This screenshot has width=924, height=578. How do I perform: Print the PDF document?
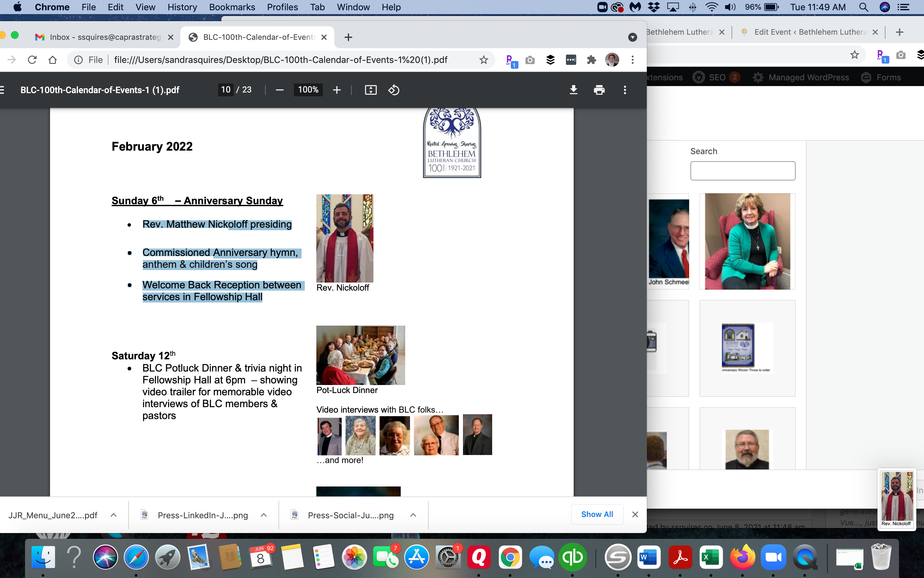pyautogui.click(x=599, y=90)
